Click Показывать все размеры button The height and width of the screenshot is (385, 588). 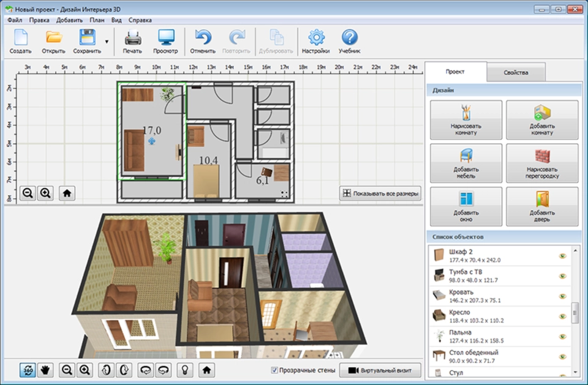[x=380, y=193]
